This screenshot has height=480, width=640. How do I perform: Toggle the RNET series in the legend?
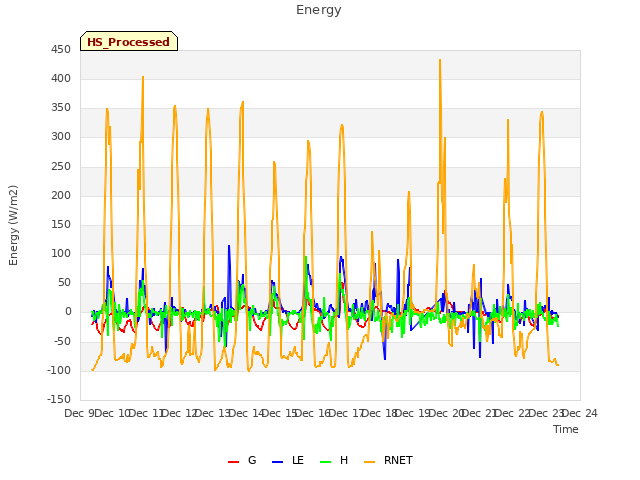coord(388,460)
